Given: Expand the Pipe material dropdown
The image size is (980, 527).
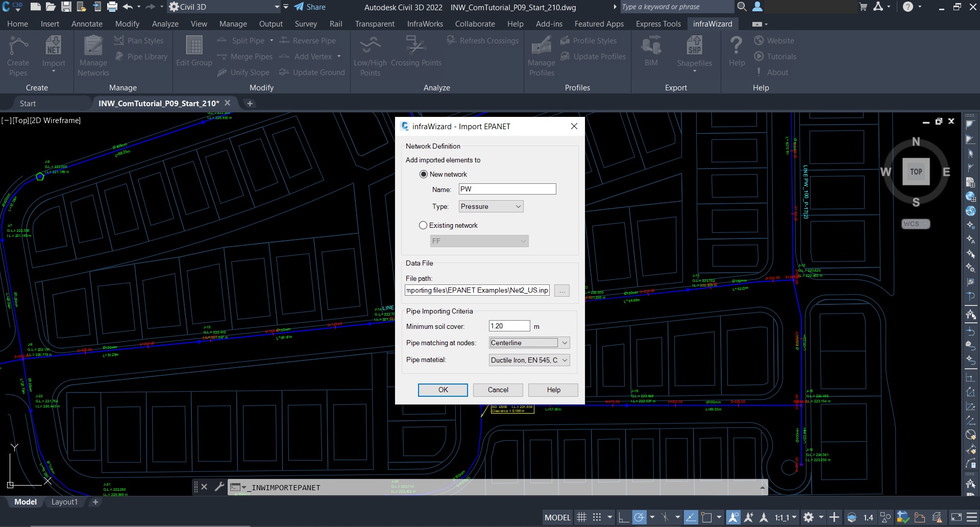Looking at the screenshot, I should [x=529, y=360].
